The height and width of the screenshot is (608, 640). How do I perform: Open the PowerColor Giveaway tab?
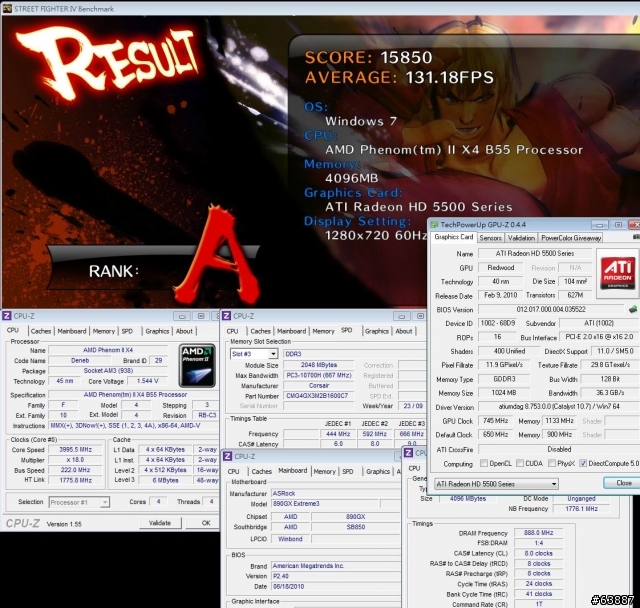pyautogui.click(x=571, y=238)
